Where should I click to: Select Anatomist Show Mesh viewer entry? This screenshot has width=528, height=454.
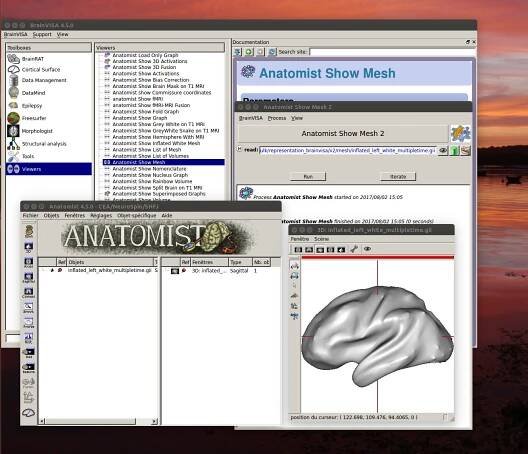tap(164, 162)
